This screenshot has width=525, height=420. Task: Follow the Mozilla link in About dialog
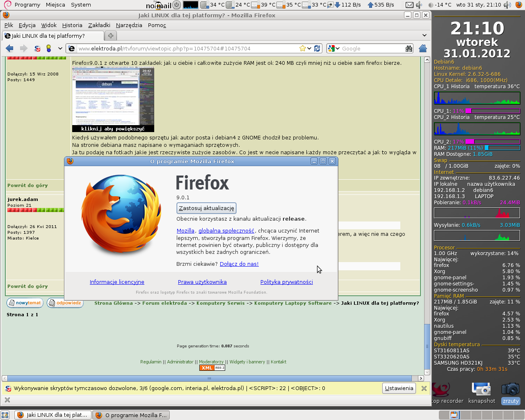coord(185,231)
